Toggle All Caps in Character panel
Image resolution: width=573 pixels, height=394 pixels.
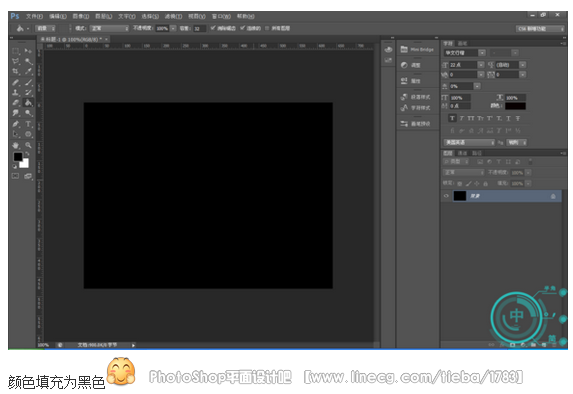click(471, 118)
